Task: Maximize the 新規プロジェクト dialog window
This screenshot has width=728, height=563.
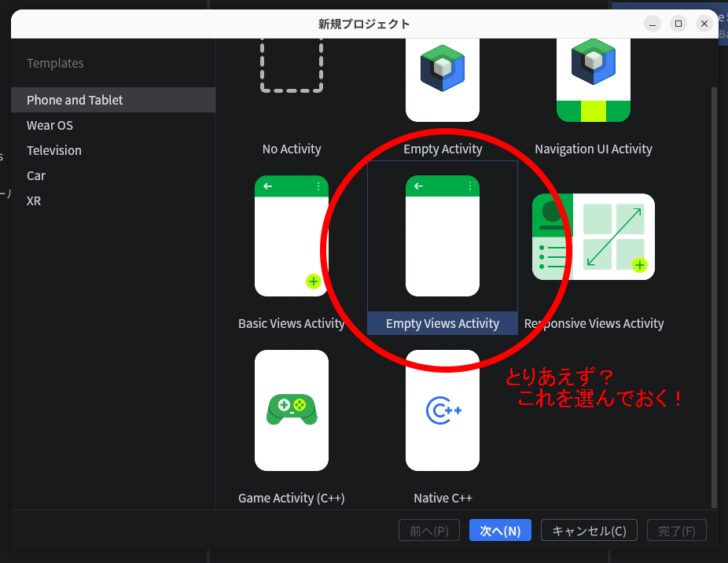Action: pyautogui.click(x=678, y=24)
